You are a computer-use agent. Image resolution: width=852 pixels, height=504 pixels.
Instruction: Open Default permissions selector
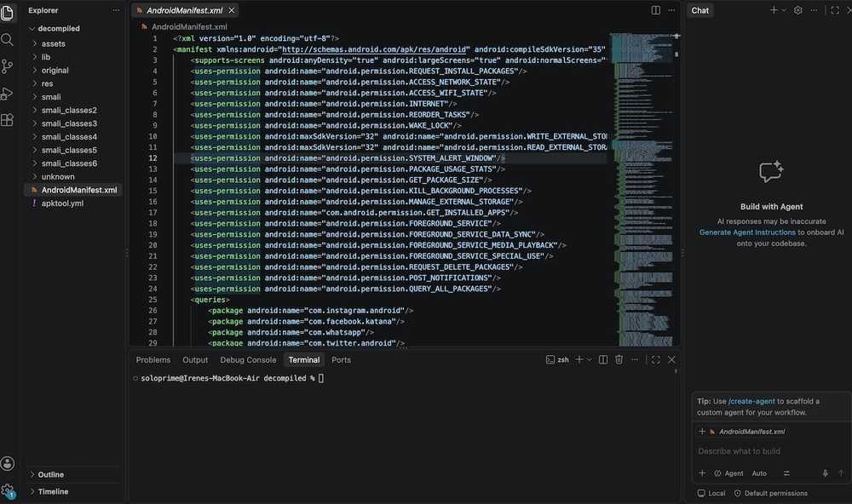coord(770,493)
